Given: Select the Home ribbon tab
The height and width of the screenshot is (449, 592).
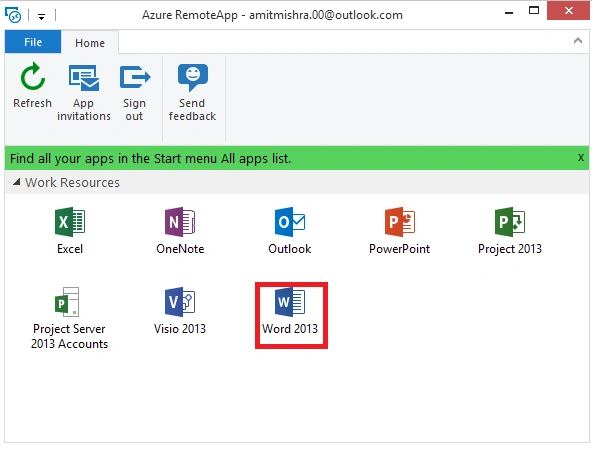Looking at the screenshot, I should point(90,43).
